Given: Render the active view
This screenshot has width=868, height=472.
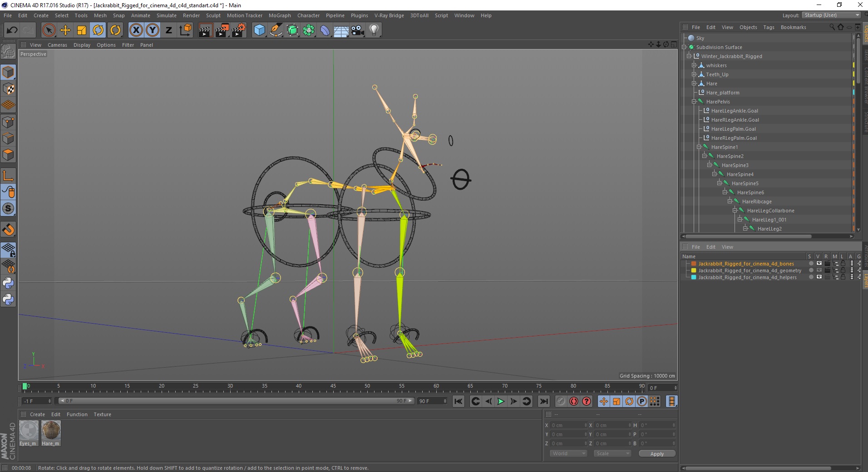Looking at the screenshot, I should coord(205,30).
